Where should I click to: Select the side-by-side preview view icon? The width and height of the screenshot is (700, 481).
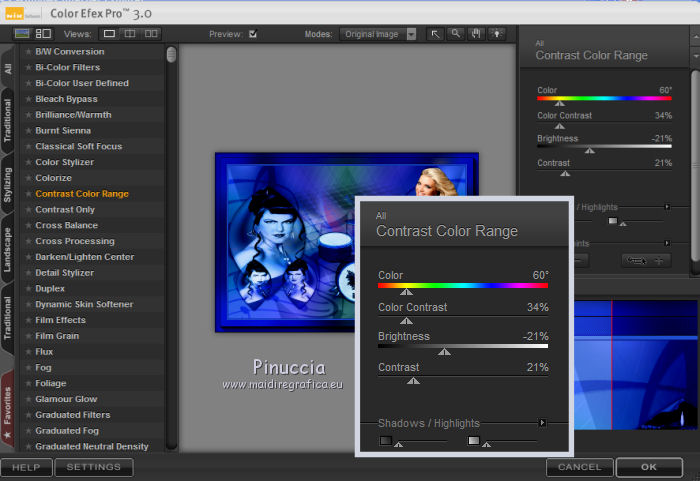tap(151, 34)
